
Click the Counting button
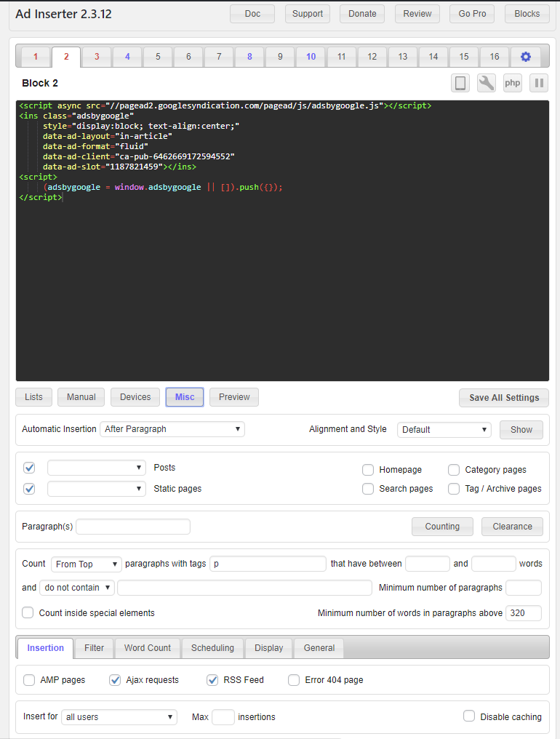442,527
